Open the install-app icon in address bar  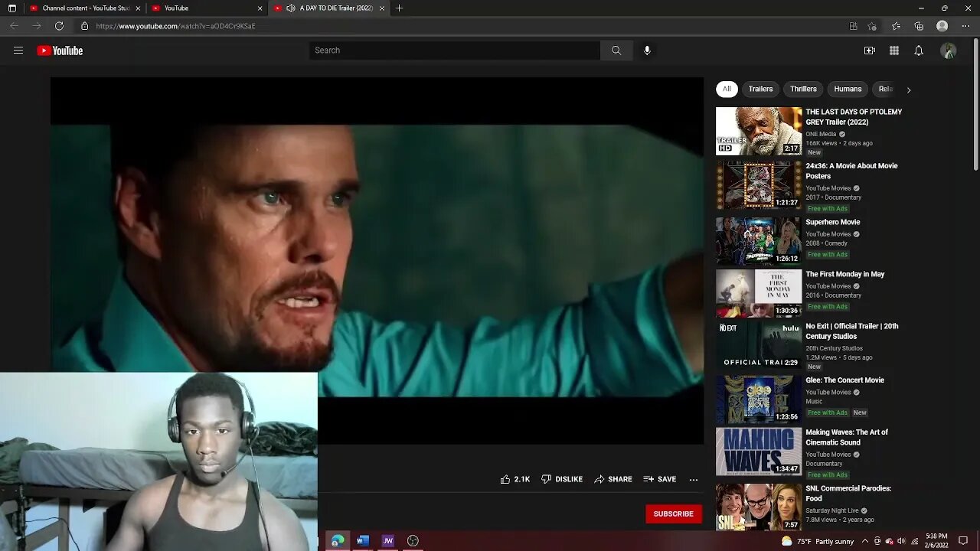(854, 26)
